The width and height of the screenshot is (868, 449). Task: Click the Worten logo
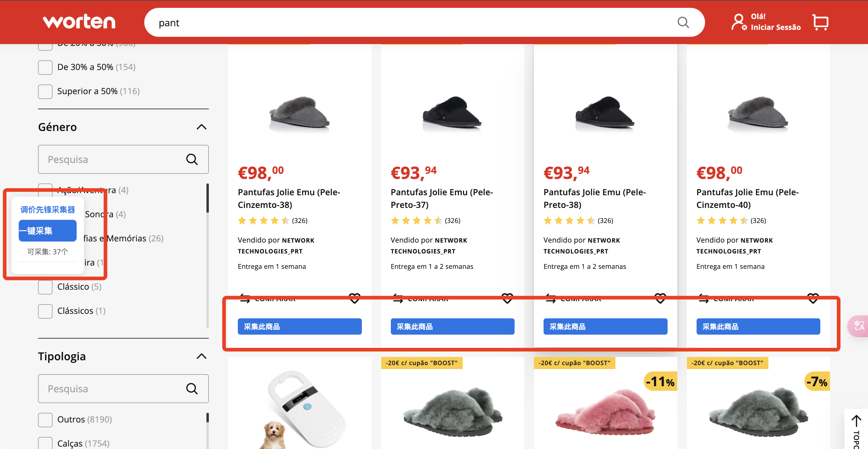[x=79, y=22]
